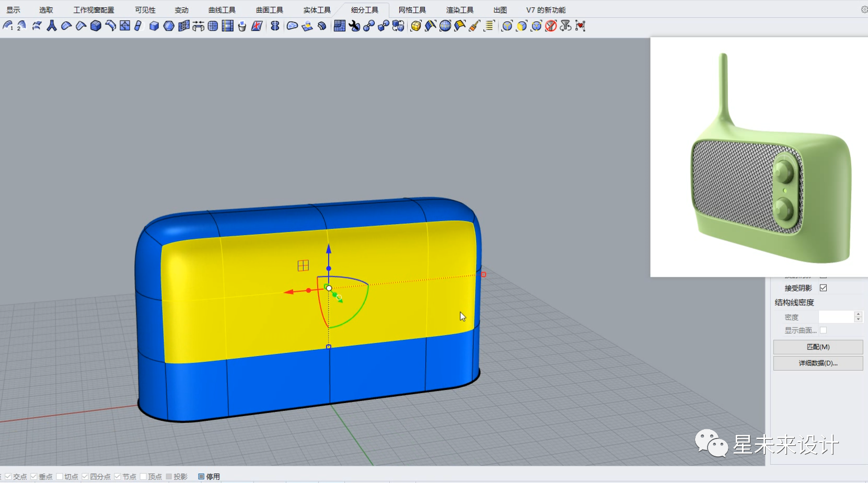Choose the globe loop selection icon

[445, 26]
